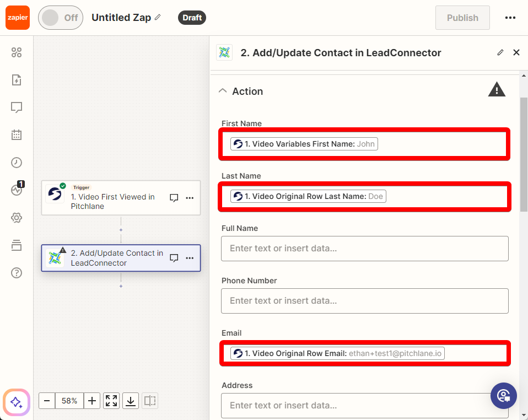Add comment on Pitchlane trigger step
528x420 pixels.
pyautogui.click(x=174, y=198)
